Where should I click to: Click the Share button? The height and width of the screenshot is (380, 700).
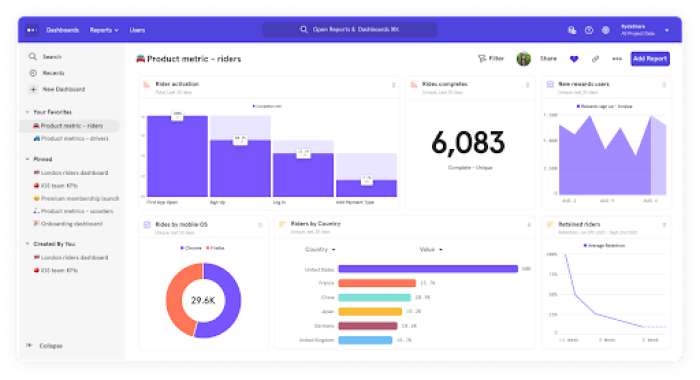(x=548, y=58)
